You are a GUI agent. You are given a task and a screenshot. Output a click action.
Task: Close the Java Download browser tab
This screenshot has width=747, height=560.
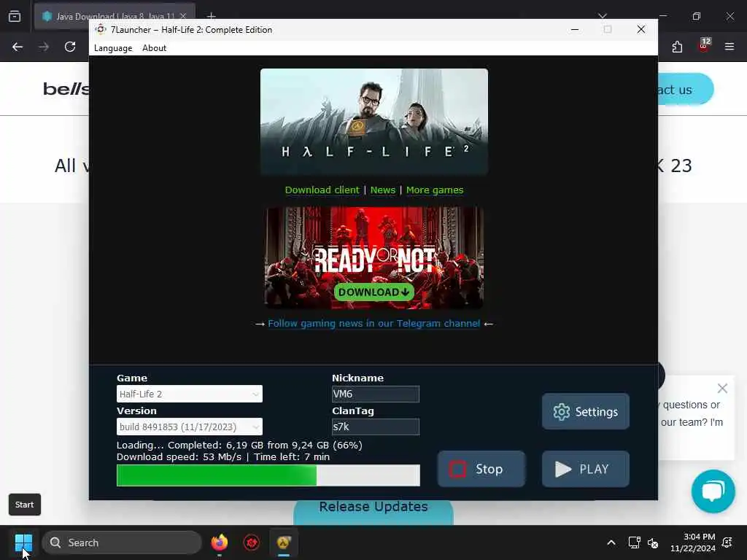[183, 16]
